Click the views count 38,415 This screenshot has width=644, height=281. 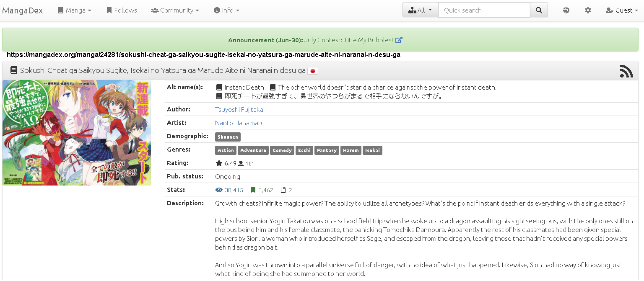pos(234,190)
